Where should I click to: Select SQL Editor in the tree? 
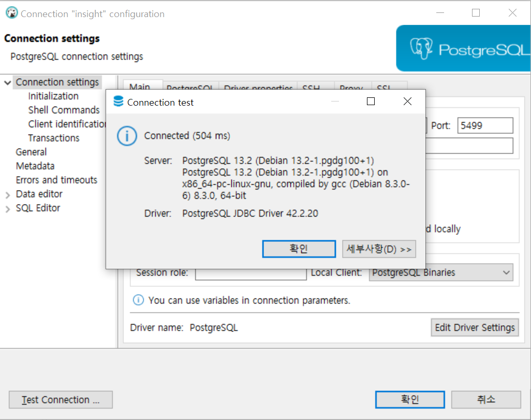click(38, 208)
